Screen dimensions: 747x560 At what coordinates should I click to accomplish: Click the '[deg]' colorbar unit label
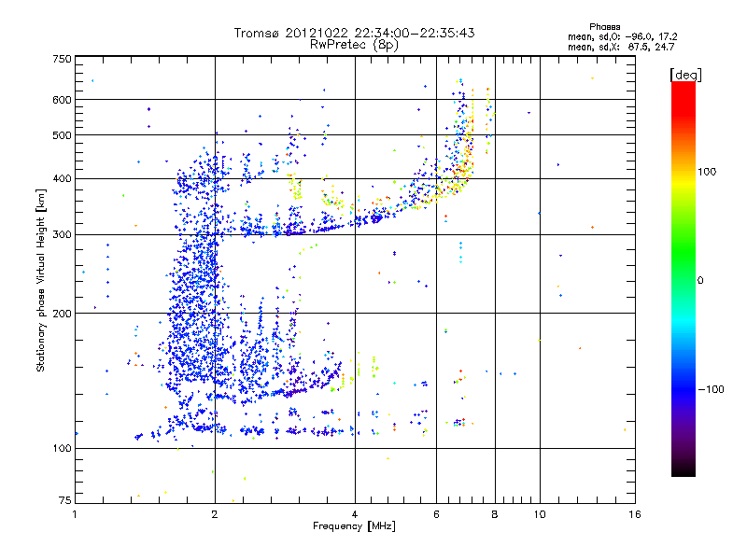[685, 76]
